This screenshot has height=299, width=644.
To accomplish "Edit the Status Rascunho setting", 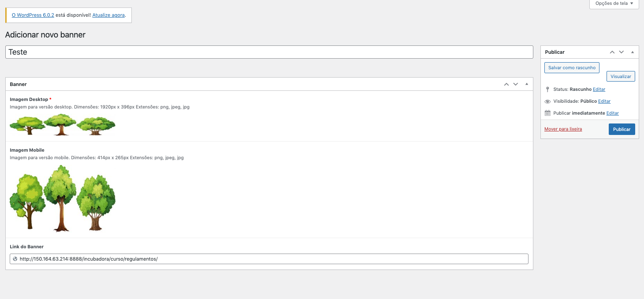I will [x=599, y=90].
